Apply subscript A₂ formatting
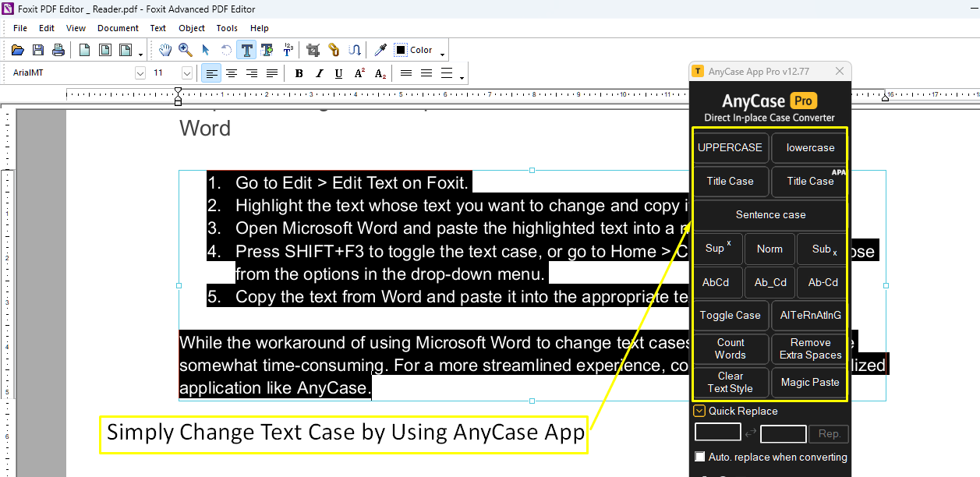 pyautogui.click(x=380, y=73)
